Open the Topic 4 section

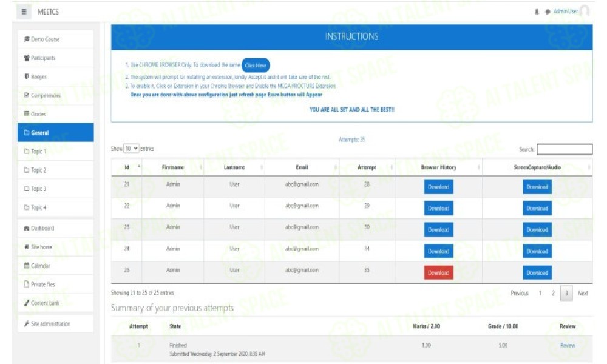[x=55, y=207]
